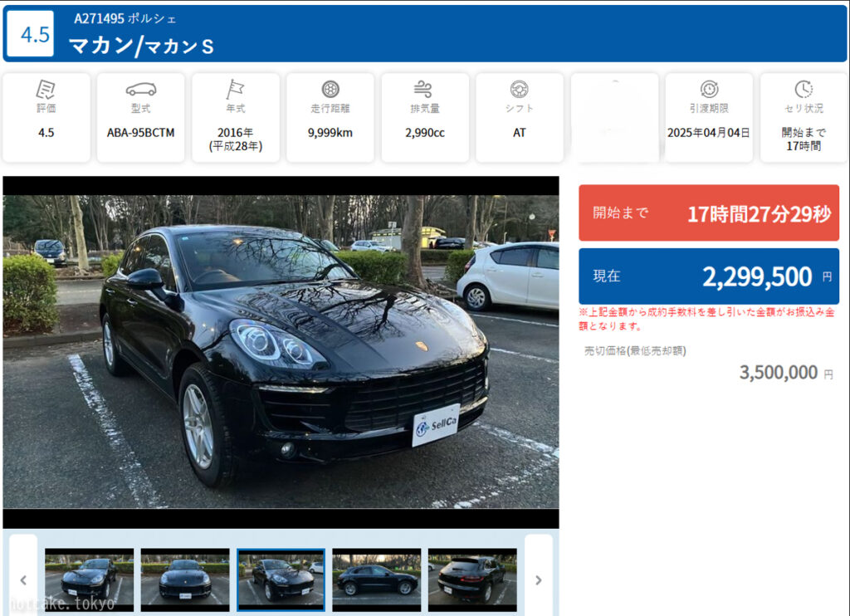Click the '引渡期限' label
Image resolution: width=850 pixels, height=616 pixels.
(x=709, y=109)
